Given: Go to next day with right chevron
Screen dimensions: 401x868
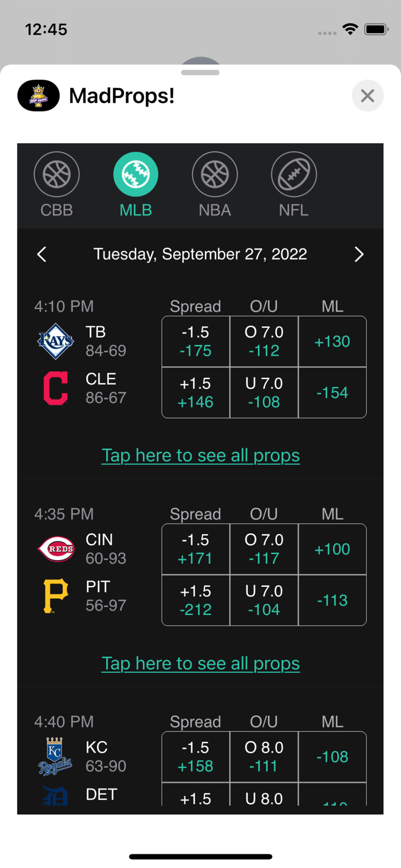Looking at the screenshot, I should pyautogui.click(x=359, y=254).
